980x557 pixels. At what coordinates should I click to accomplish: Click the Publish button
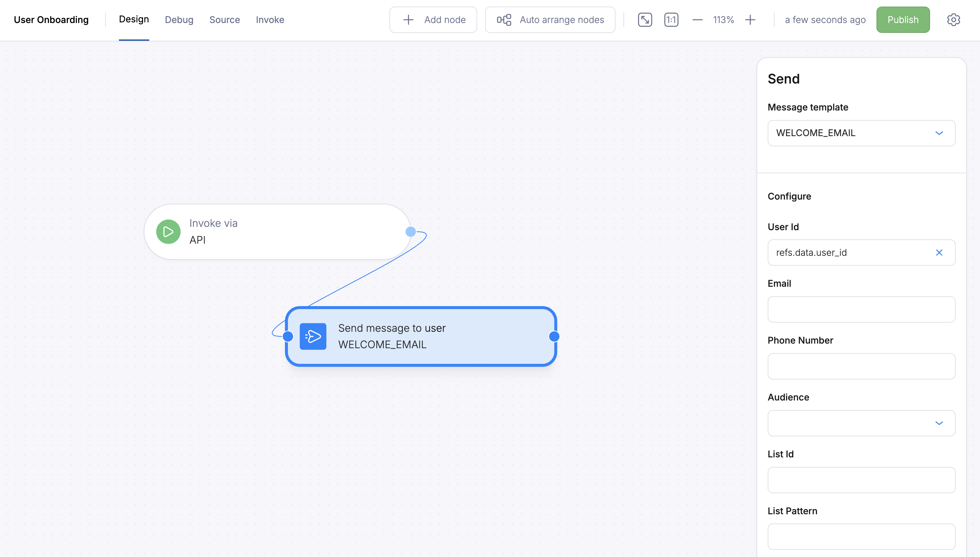(903, 19)
